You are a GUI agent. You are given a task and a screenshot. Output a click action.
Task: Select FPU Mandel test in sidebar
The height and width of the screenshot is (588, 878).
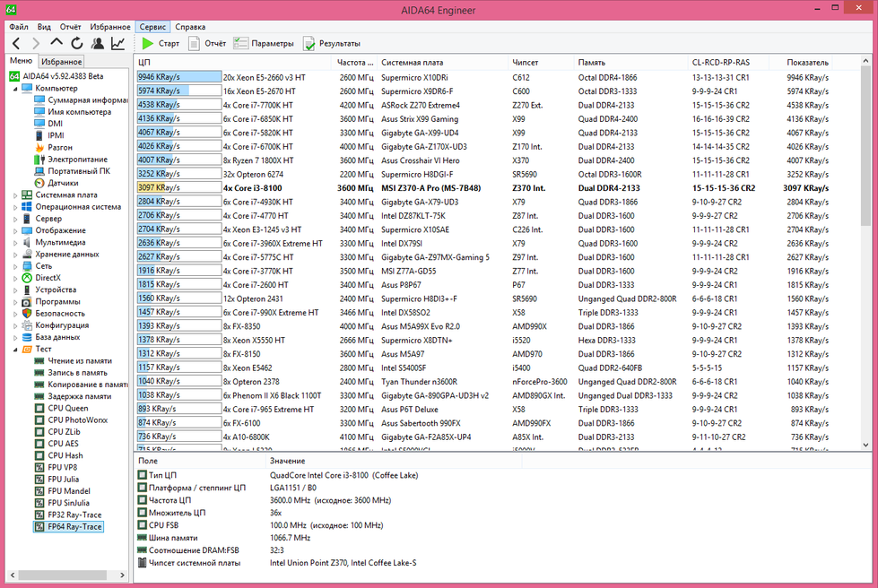point(69,490)
